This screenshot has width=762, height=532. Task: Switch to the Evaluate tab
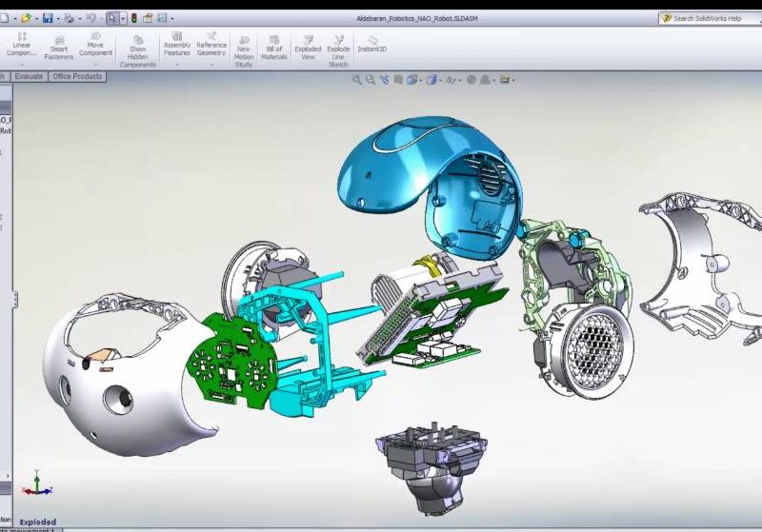pos(29,77)
